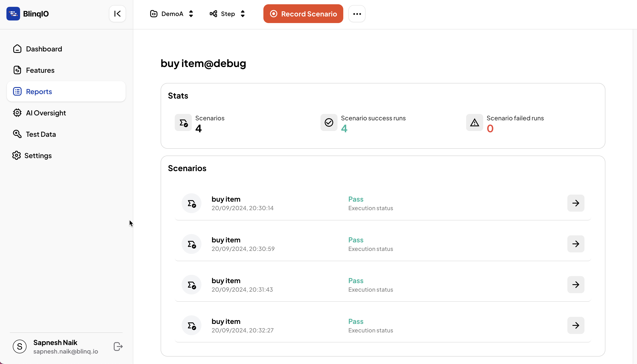Open the buy item run at 20:30:14
The width and height of the screenshot is (637, 364).
click(x=576, y=203)
